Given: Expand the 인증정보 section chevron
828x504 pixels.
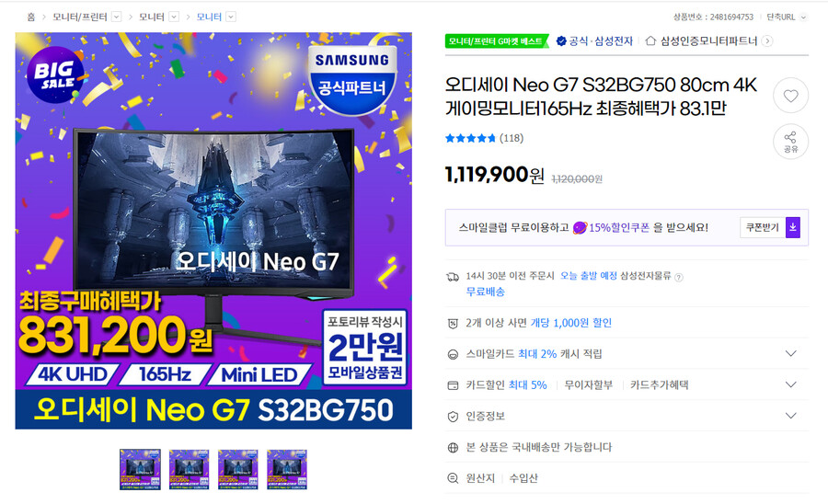Looking at the screenshot, I should (x=790, y=416).
